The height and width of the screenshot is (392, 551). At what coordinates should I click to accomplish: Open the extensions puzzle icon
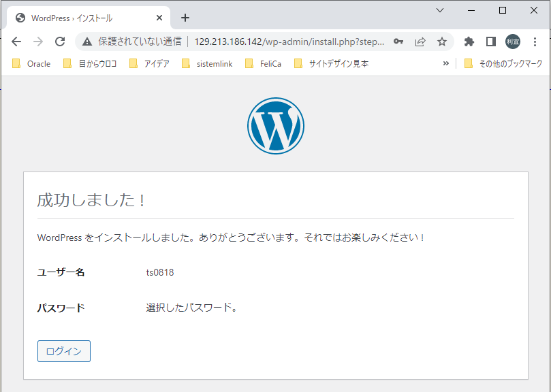click(469, 42)
